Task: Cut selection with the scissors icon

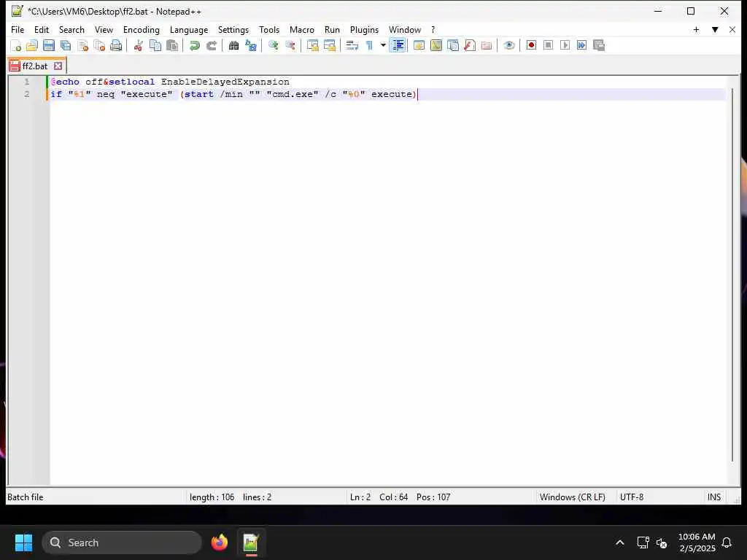Action: [138, 46]
